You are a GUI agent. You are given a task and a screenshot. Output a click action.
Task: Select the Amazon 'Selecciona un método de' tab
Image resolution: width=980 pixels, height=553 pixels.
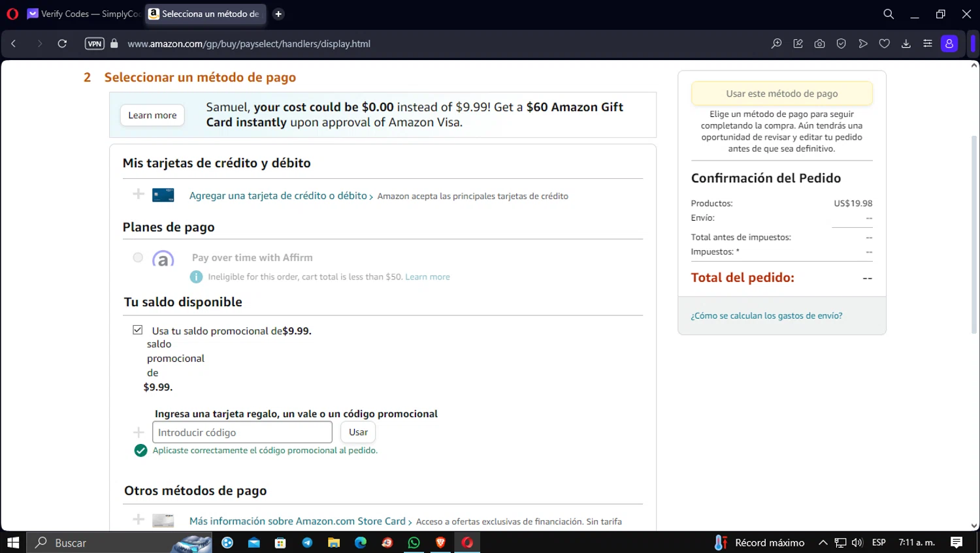pyautogui.click(x=205, y=14)
